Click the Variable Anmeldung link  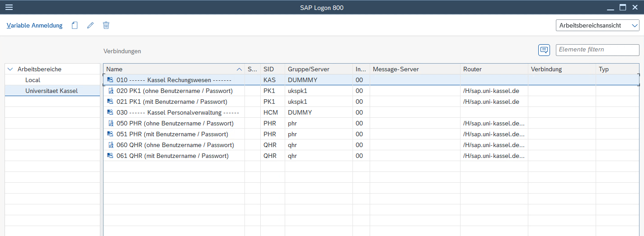click(x=35, y=26)
